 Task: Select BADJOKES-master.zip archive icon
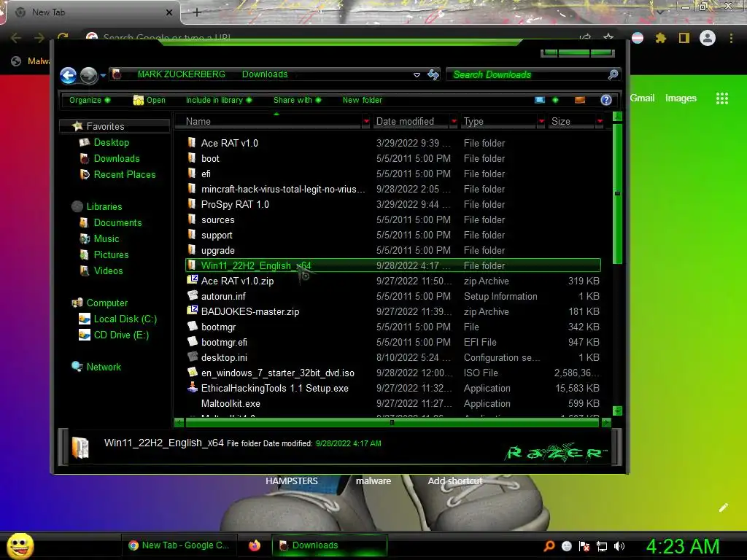pyautogui.click(x=192, y=311)
